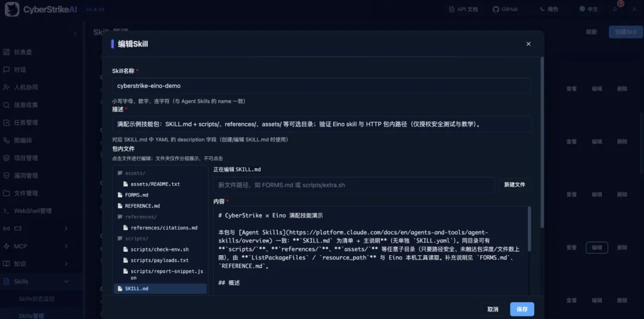Collapse the left sidebar with the chevron

coord(75,33)
